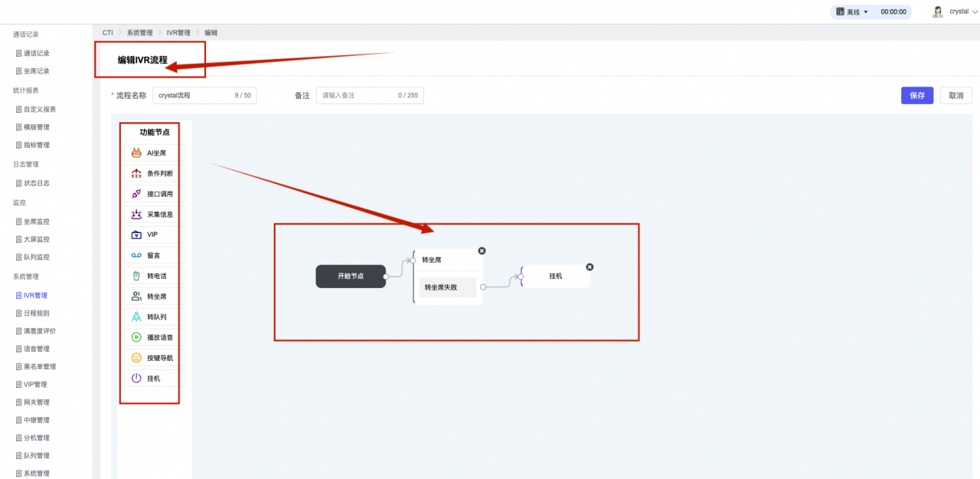Click 系统管理 in the breadcrumb

(x=139, y=33)
